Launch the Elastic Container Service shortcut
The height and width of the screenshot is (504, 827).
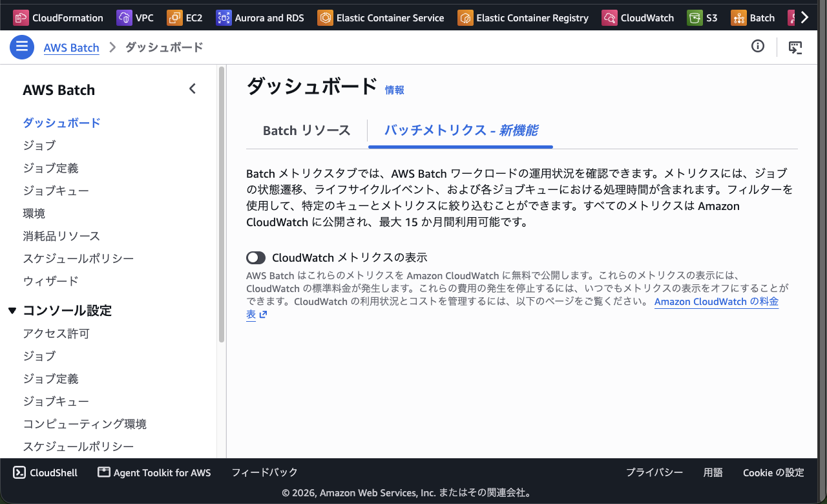pos(381,17)
